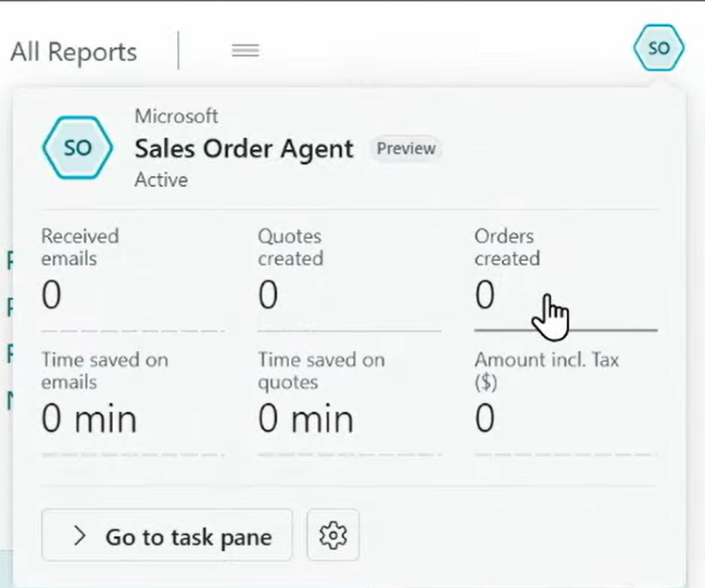Open the Received emails tile

pos(133,278)
